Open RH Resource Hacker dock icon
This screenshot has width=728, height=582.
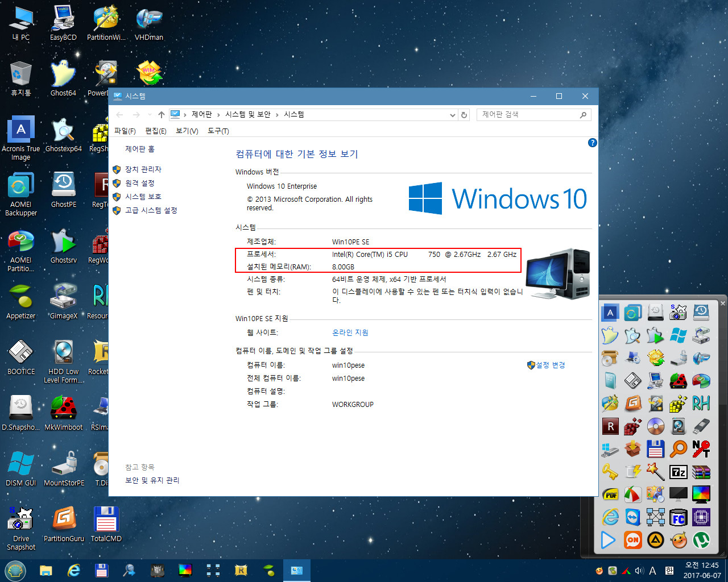click(x=701, y=404)
